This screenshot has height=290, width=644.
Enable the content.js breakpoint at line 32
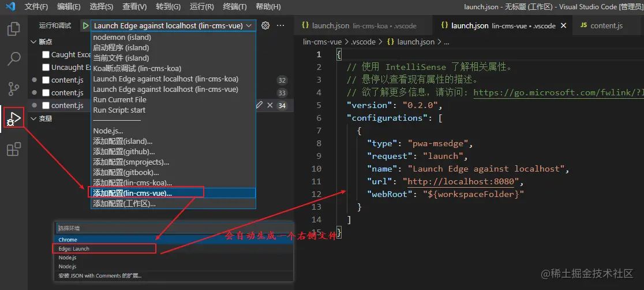pos(46,80)
